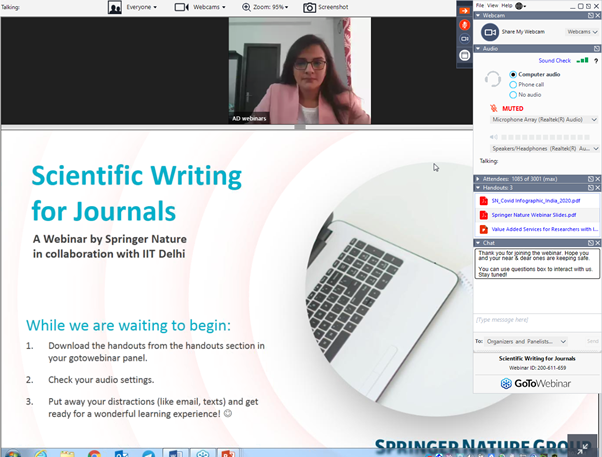Undock the Webcam pane with its pop-out icon
This screenshot has height=457, width=602.
[x=591, y=15]
